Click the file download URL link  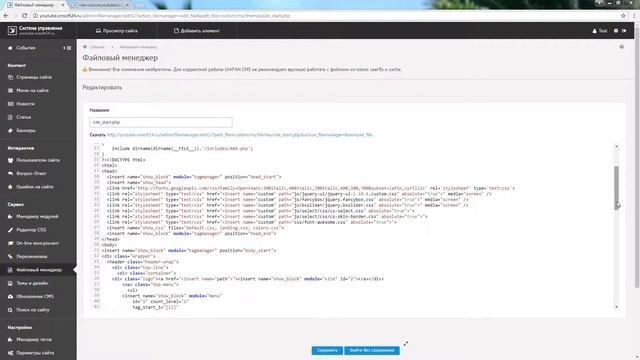click(240, 135)
